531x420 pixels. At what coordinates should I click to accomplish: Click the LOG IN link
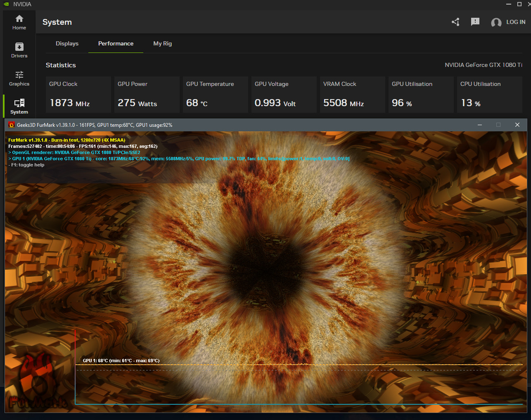click(516, 22)
